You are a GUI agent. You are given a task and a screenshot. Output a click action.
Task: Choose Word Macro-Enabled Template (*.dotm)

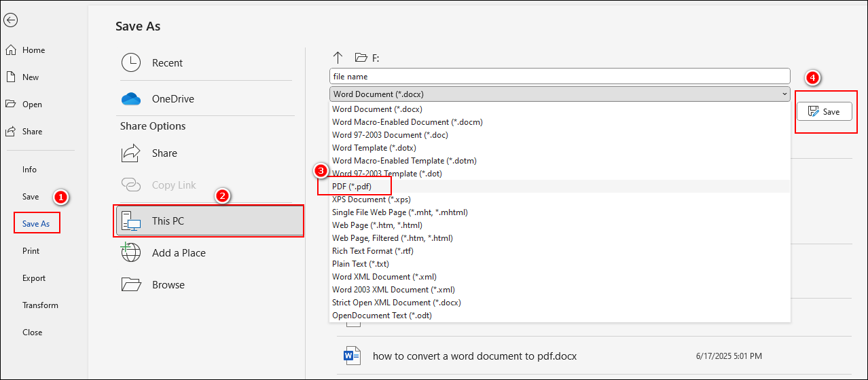(560, 161)
